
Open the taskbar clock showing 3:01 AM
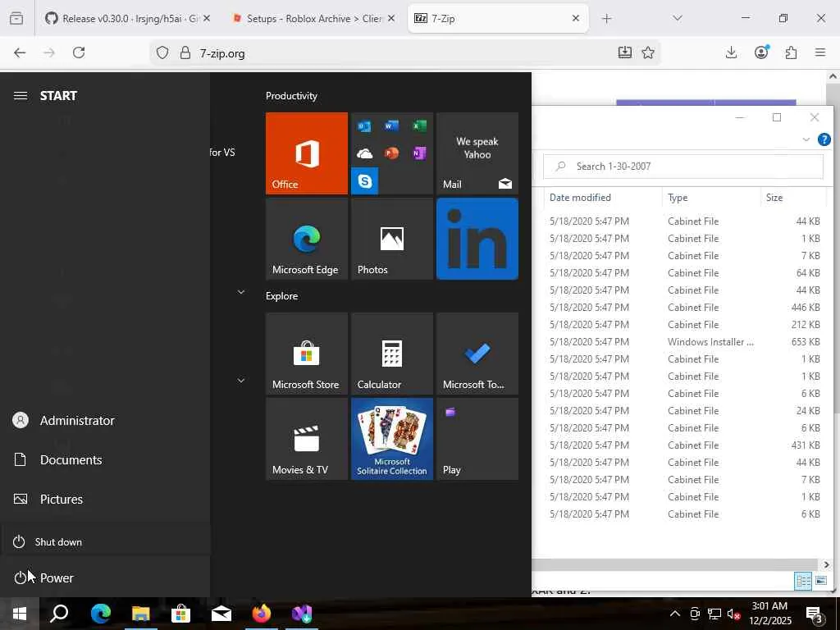point(769,614)
